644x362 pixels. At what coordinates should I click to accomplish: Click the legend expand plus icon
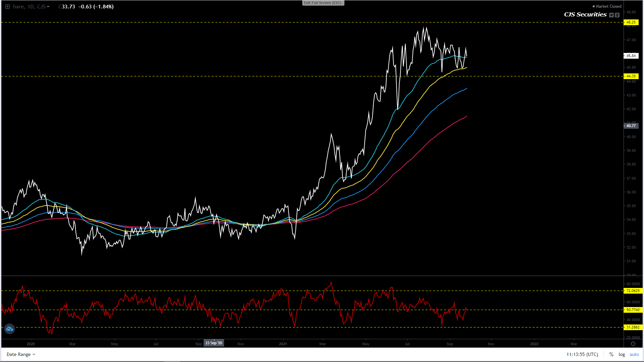click(7, 7)
